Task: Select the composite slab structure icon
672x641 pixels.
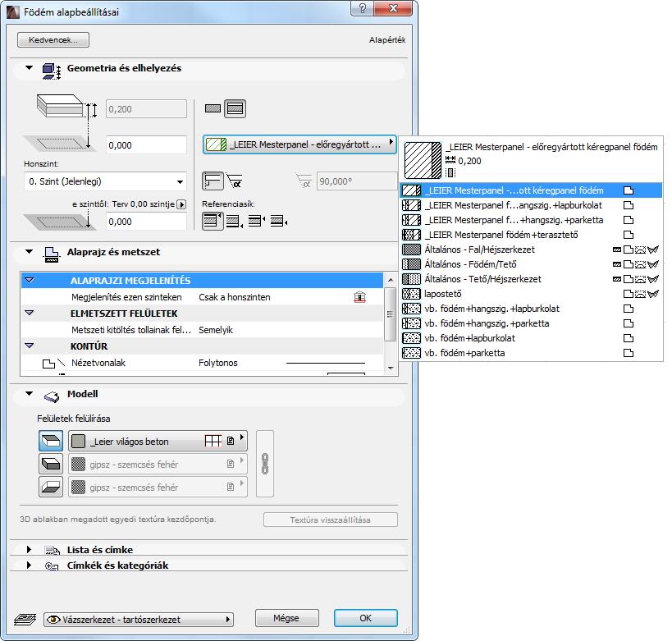Action: (x=235, y=108)
